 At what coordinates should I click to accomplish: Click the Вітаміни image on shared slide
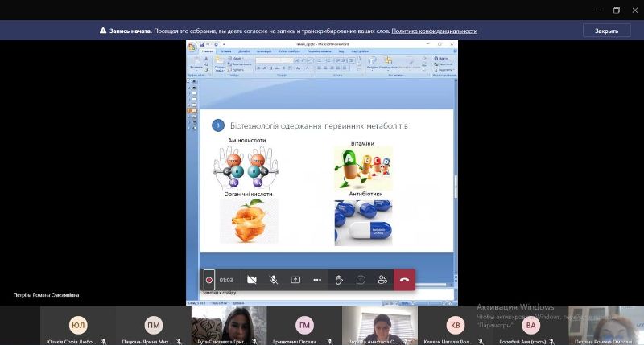[362, 167]
